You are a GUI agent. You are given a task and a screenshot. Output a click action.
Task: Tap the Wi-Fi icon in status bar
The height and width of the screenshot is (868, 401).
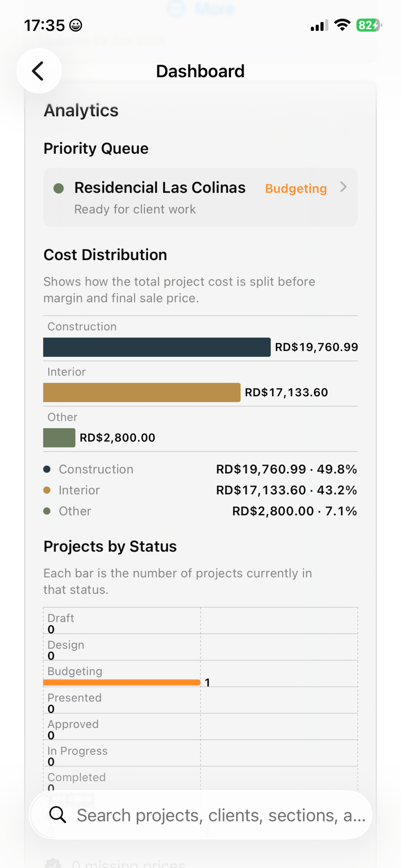click(342, 25)
